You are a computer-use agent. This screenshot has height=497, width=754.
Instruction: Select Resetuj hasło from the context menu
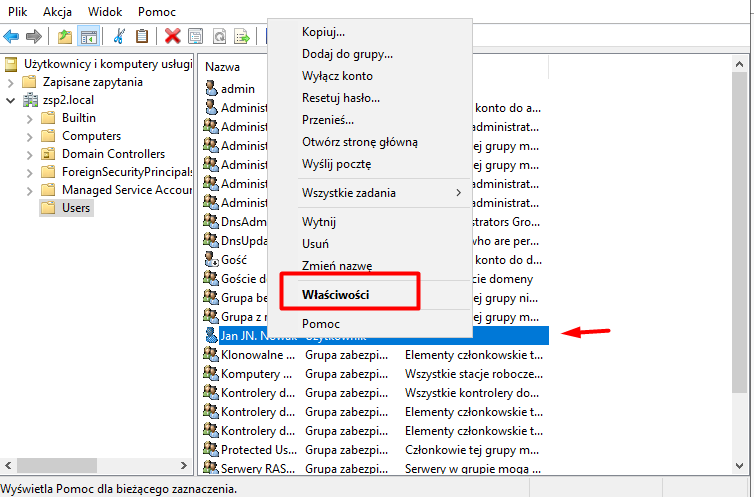click(x=340, y=98)
